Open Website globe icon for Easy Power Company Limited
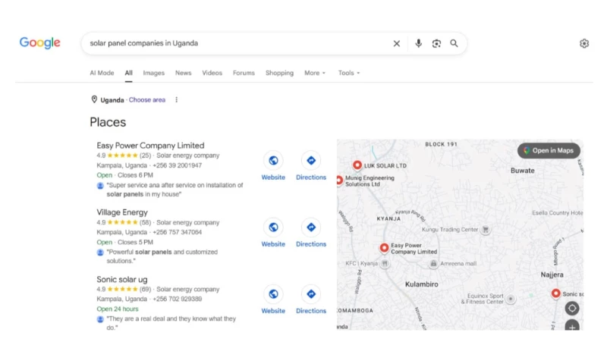The width and height of the screenshot is (607, 364). (x=273, y=161)
